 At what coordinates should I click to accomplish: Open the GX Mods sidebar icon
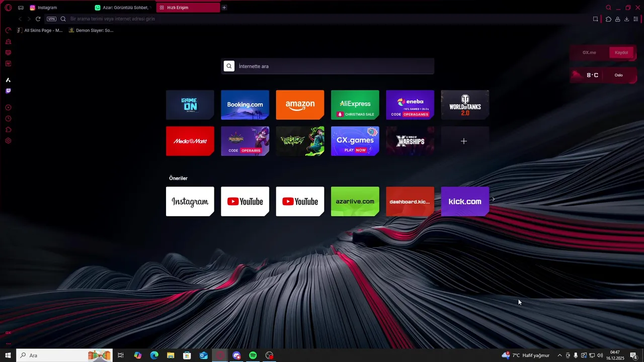point(8,53)
